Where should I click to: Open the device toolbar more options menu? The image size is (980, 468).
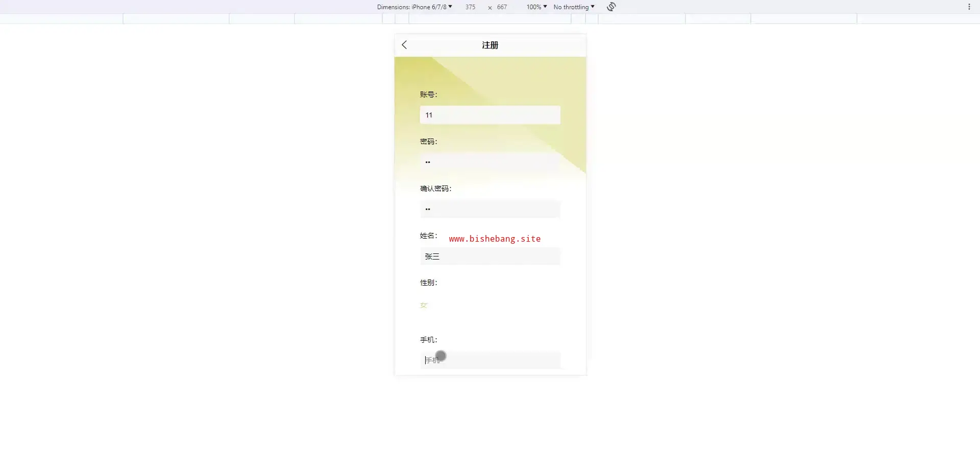[x=969, y=7]
